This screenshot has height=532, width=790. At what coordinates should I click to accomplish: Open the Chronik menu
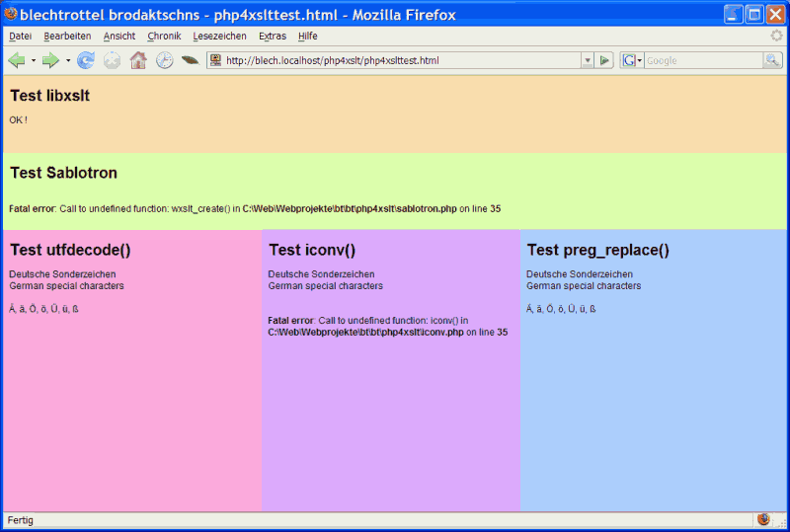[164, 36]
